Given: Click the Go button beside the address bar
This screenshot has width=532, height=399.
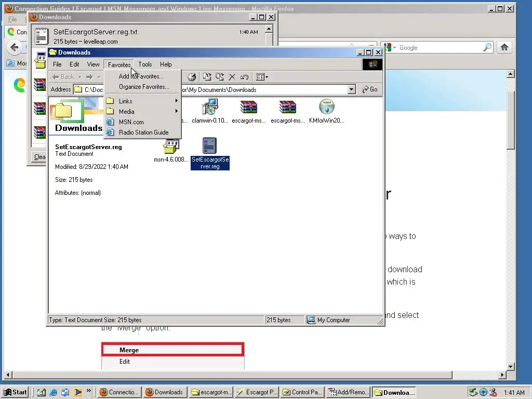Looking at the screenshot, I should 370,89.
